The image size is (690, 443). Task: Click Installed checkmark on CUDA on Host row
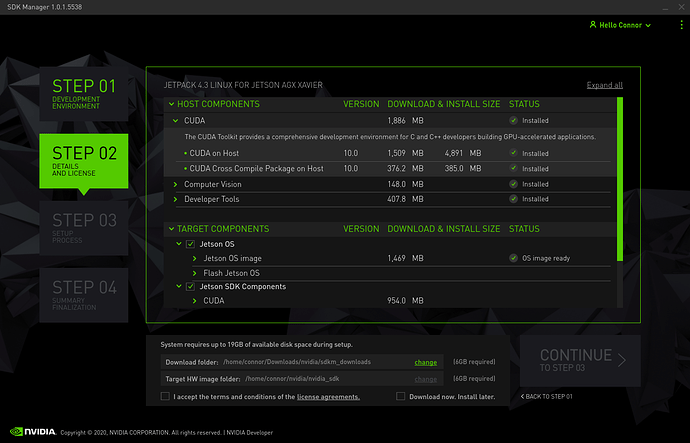click(x=513, y=153)
